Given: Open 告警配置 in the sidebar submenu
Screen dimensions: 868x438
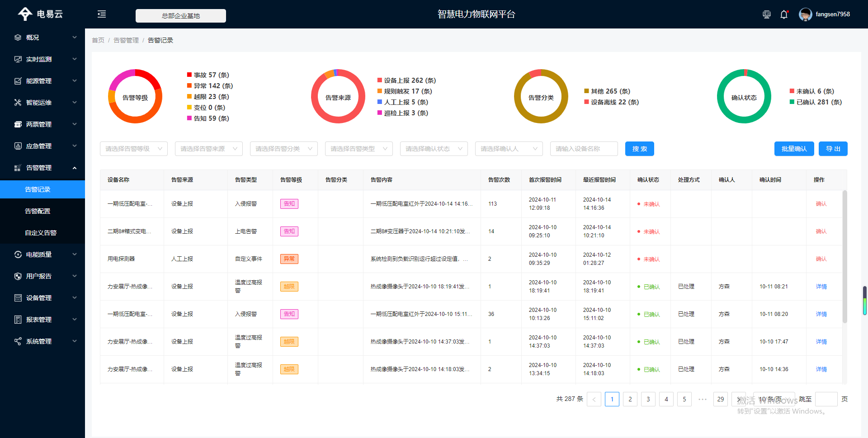Looking at the screenshot, I should pyautogui.click(x=38, y=211).
